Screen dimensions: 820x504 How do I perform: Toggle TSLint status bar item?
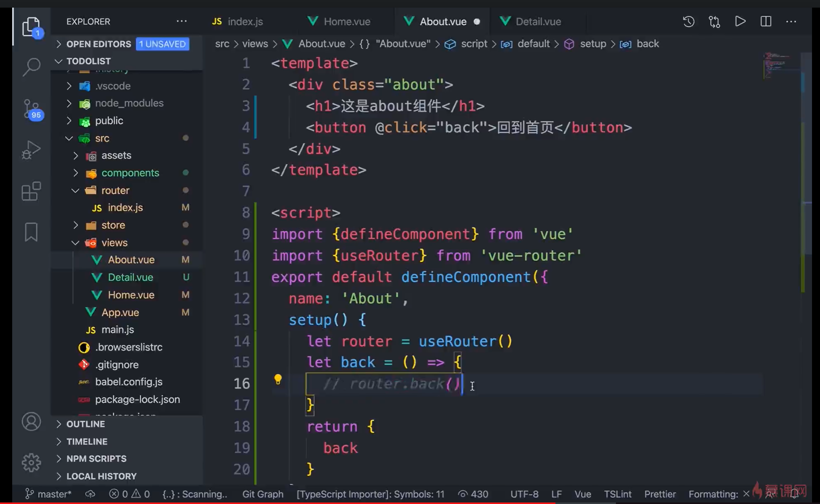click(x=617, y=494)
